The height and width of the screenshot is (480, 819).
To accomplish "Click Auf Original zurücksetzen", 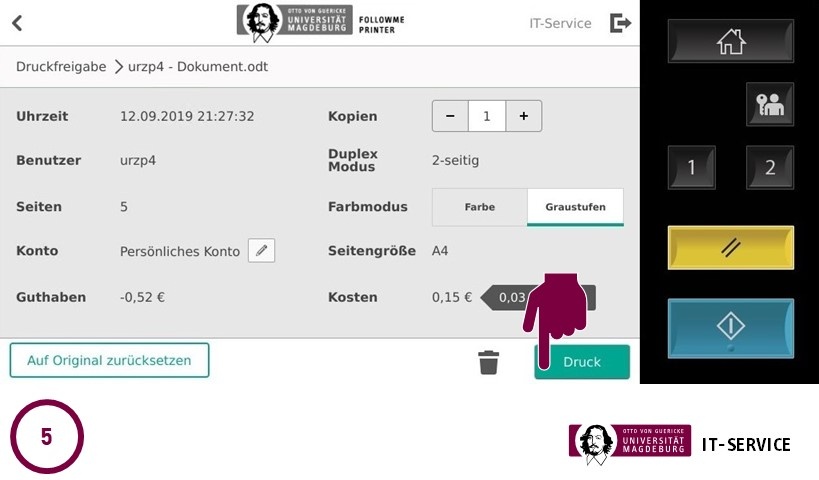I will [x=109, y=360].
